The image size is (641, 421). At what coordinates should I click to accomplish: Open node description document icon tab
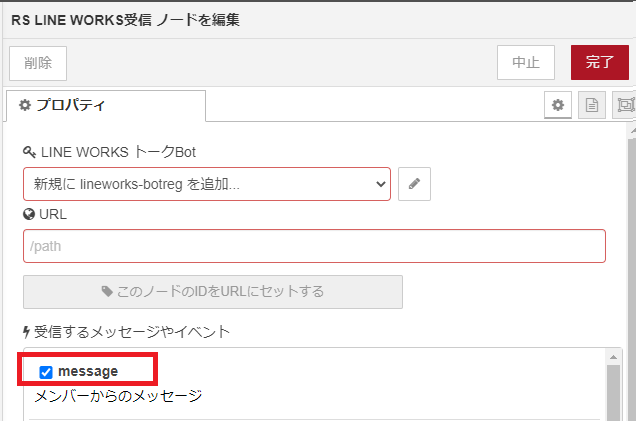coord(592,105)
